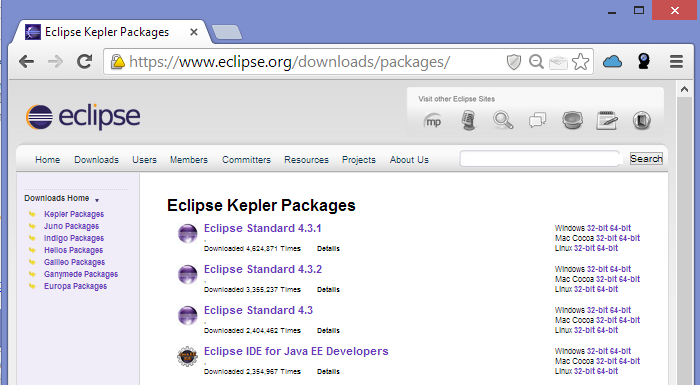Click the shield icon in address bar
This screenshot has height=385, width=700.
[514, 62]
